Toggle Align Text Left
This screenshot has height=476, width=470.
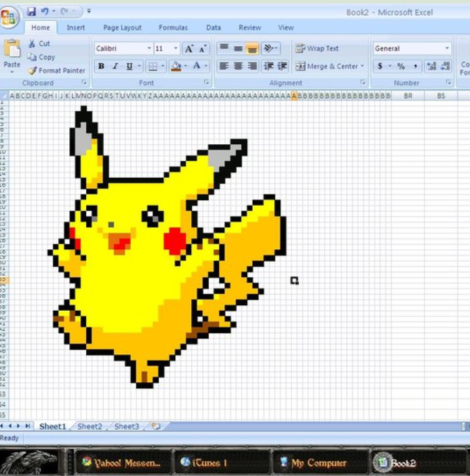(224, 66)
